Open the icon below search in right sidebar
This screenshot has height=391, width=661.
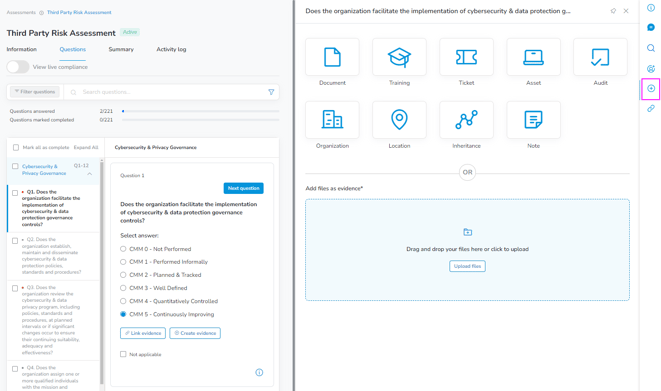[x=651, y=69]
